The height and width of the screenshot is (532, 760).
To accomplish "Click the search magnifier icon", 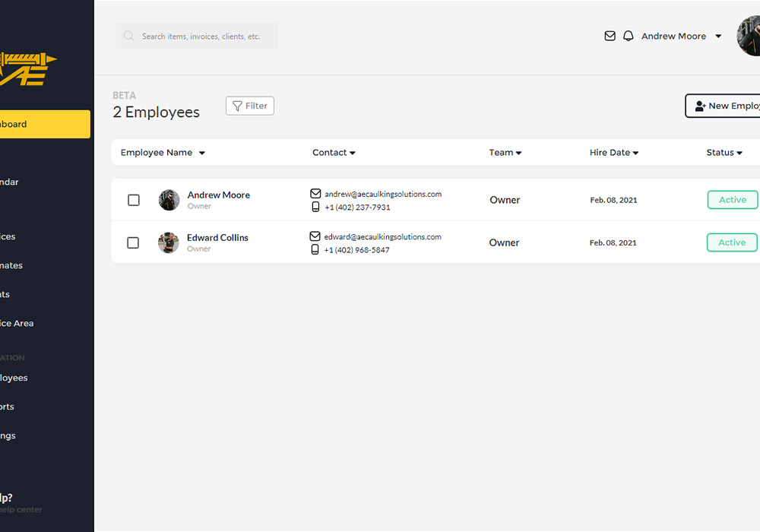I will pyautogui.click(x=129, y=36).
